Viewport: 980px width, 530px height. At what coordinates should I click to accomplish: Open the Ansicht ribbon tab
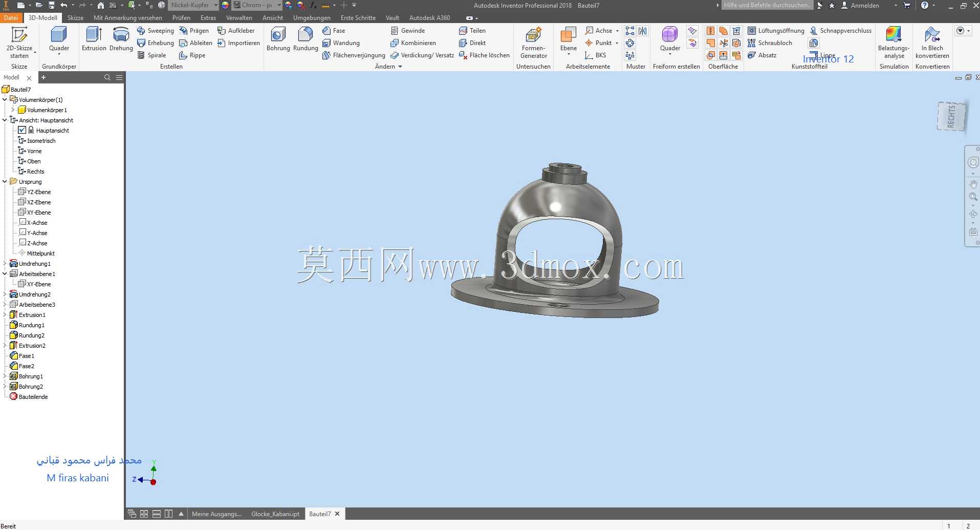click(x=273, y=17)
